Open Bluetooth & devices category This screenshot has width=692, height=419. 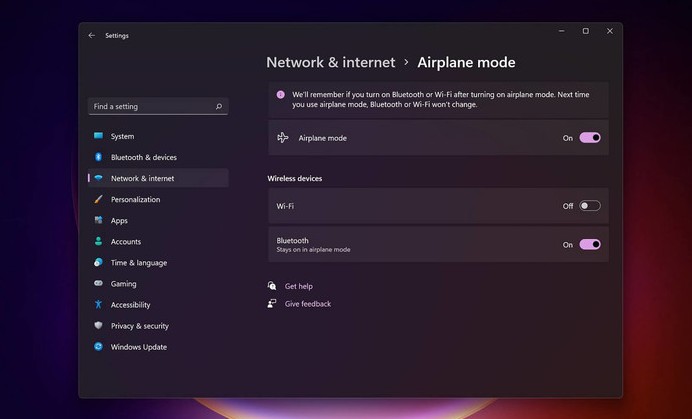158,157
